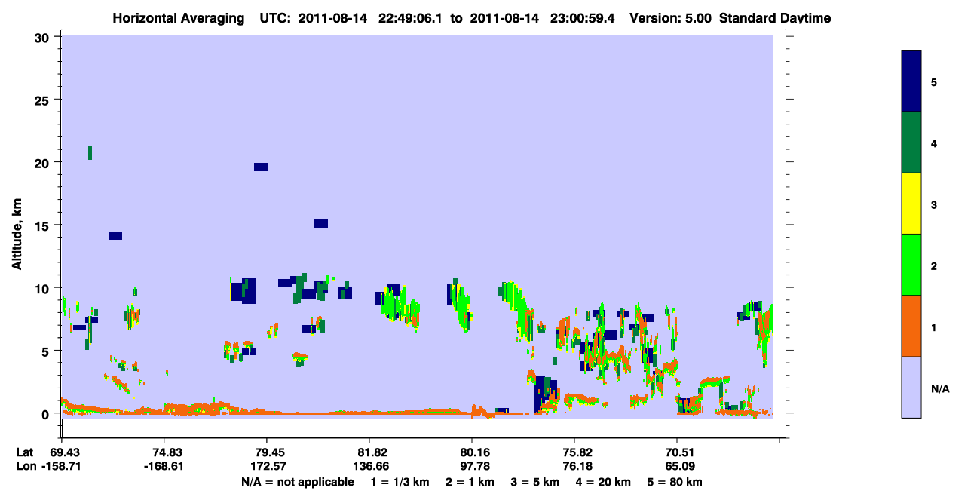Click the longitude value -158.71
The height and width of the screenshot is (503, 980).
[x=61, y=467]
